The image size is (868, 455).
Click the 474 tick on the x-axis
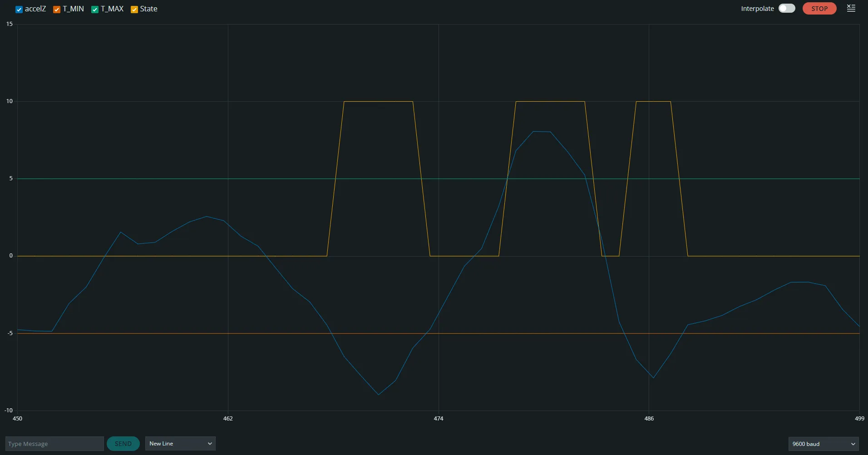[x=439, y=418]
